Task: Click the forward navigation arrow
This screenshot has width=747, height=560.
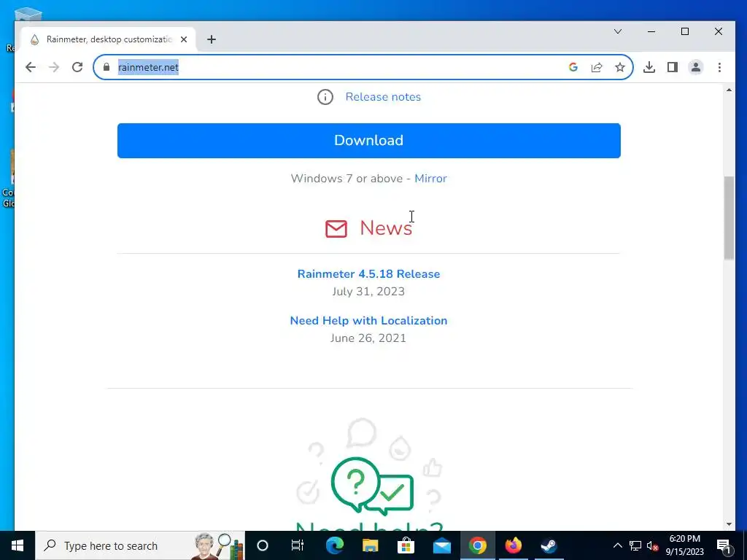Action: (x=54, y=67)
